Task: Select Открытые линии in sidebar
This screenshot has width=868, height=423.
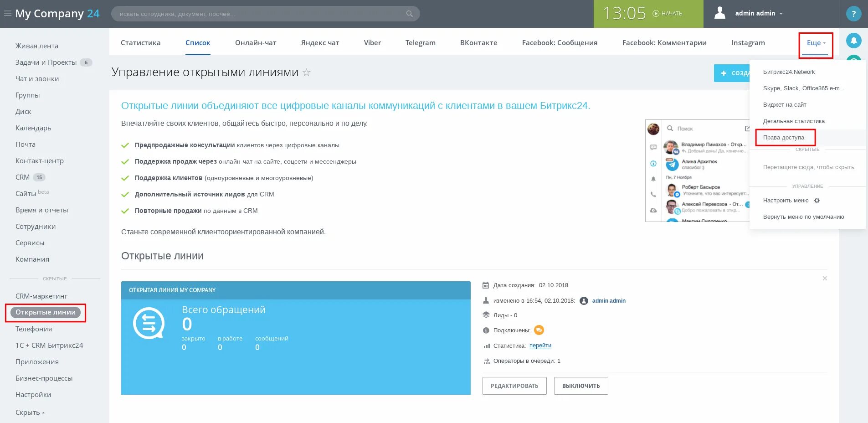Action: pyautogui.click(x=46, y=312)
